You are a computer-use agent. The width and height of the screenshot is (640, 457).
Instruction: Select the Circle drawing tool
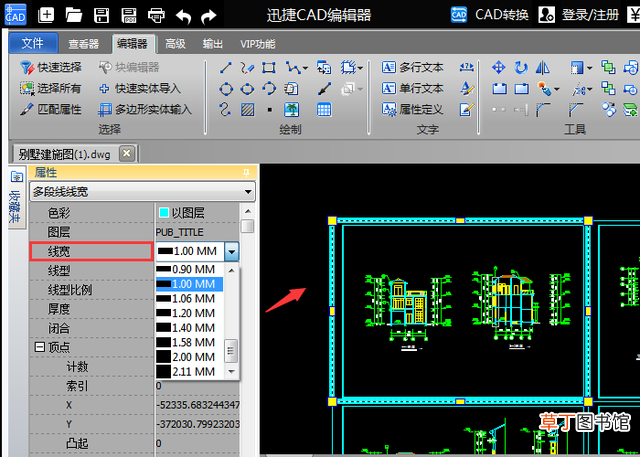(226, 89)
